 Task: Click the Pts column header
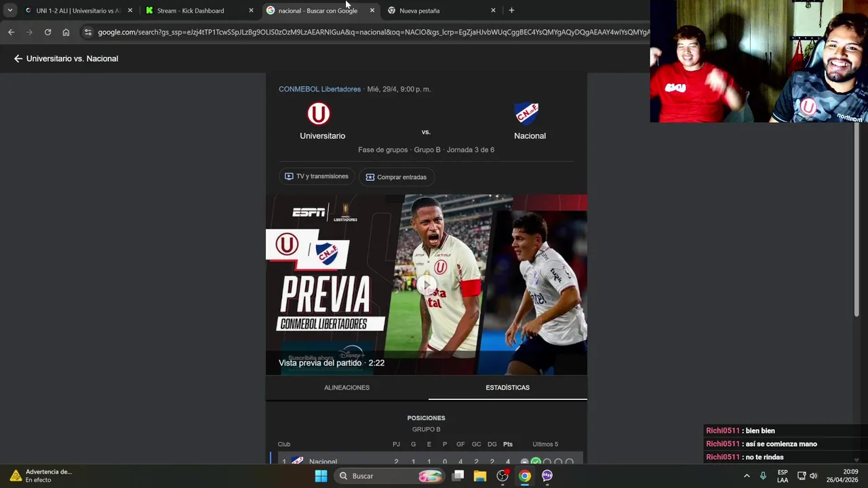pos(508,444)
